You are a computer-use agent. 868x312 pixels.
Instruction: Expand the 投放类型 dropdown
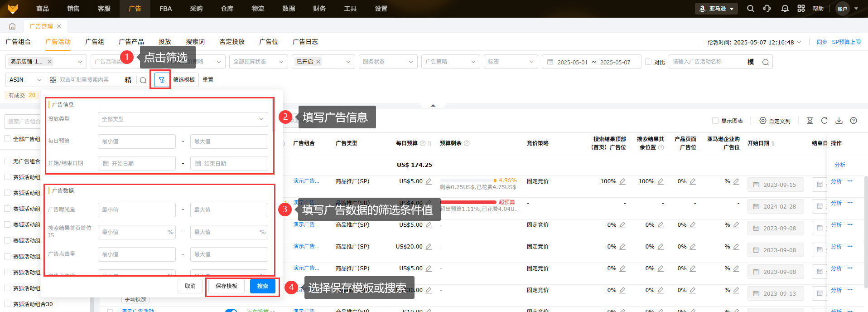pyautogui.click(x=183, y=119)
